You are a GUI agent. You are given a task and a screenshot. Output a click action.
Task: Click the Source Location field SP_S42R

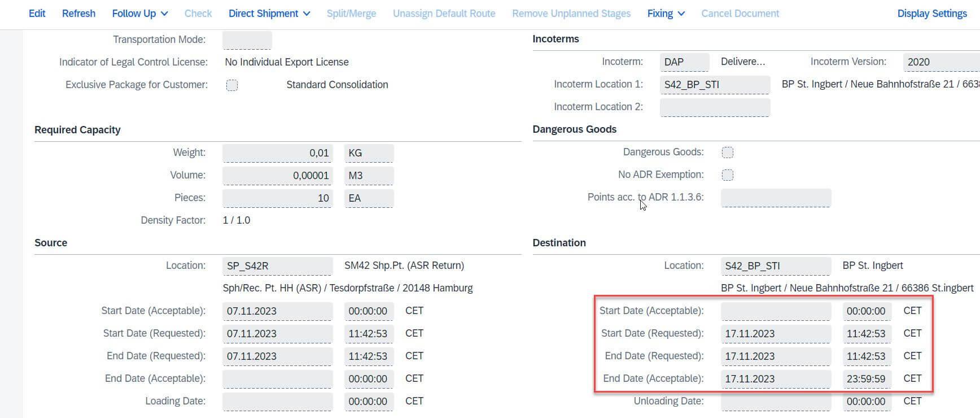tap(277, 265)
